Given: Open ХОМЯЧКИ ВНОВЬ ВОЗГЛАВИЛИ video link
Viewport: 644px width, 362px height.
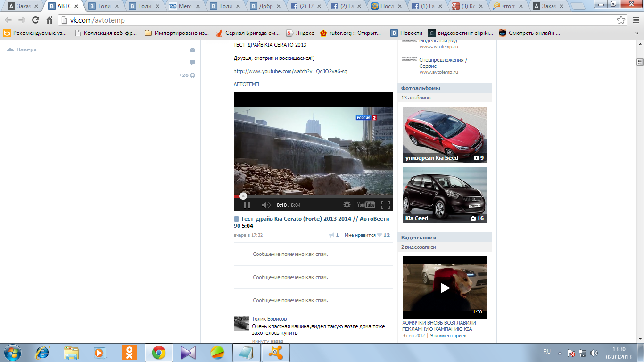Looking at the screenshot, I should click(439, 326).
